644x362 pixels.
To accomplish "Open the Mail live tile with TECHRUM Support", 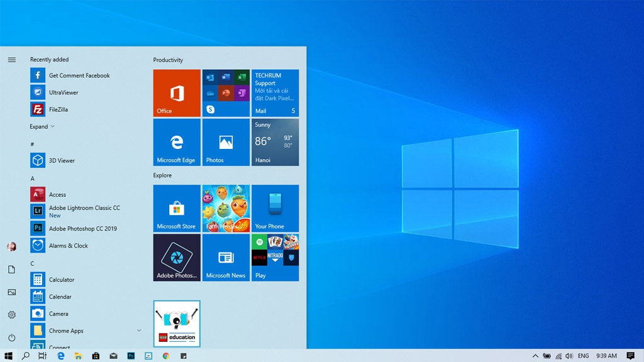I will pyautogui.click(x=275, y=93).
